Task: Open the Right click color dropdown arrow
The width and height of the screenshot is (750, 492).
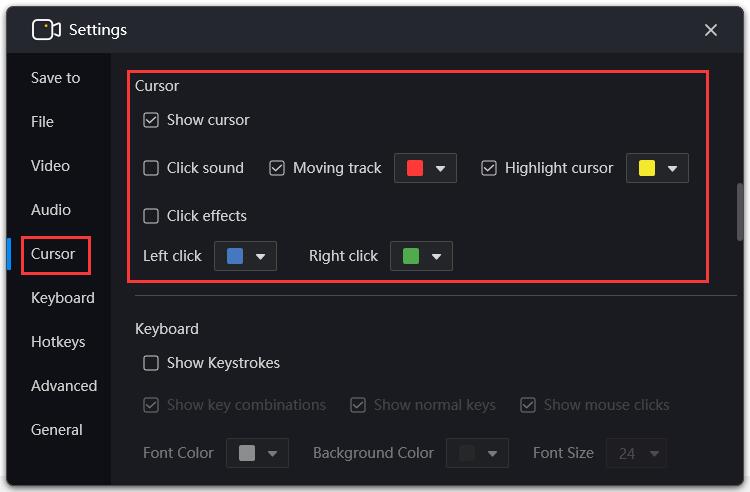Action: (436, 256)
